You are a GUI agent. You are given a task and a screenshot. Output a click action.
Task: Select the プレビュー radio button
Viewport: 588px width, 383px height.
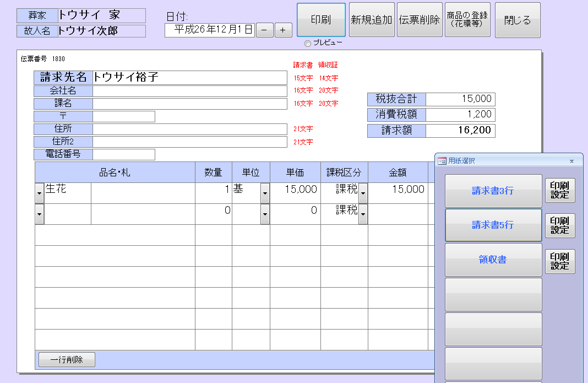308,44
